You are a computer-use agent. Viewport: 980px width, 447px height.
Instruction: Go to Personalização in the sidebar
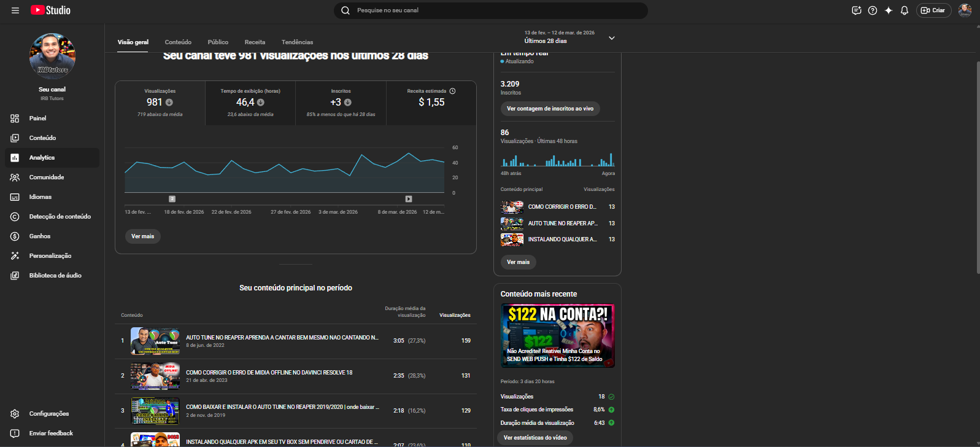pos(50,256)
